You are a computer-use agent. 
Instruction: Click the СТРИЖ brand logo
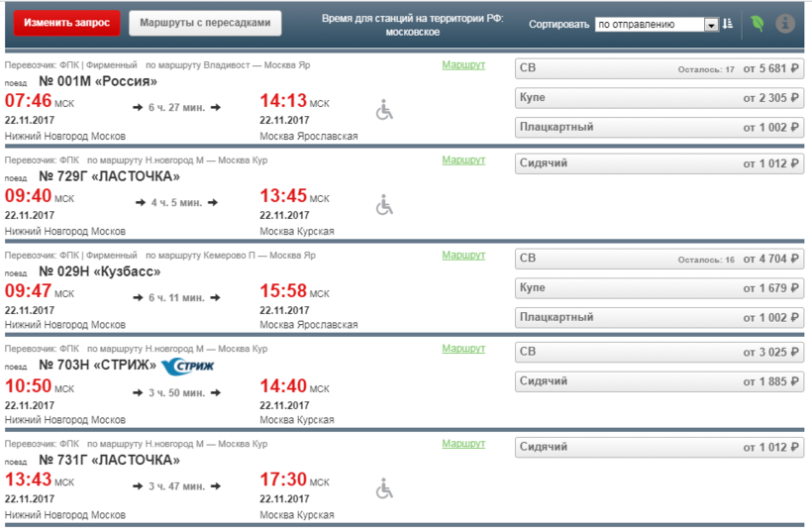point(186,367)
